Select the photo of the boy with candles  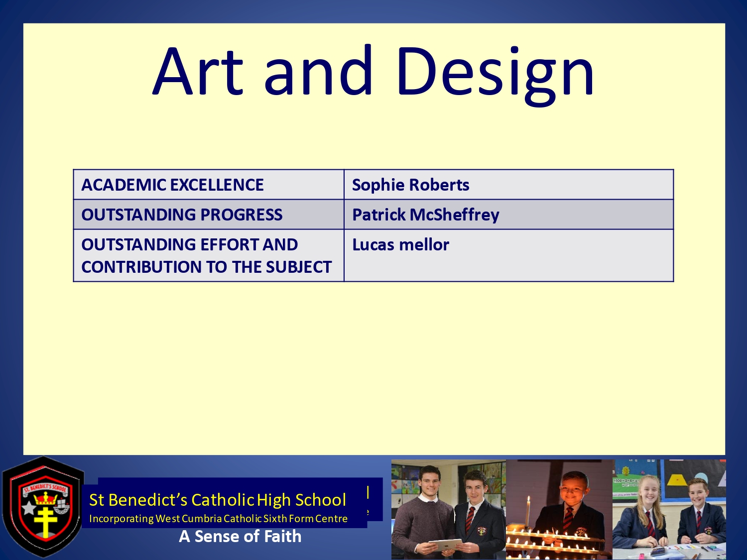559,509
